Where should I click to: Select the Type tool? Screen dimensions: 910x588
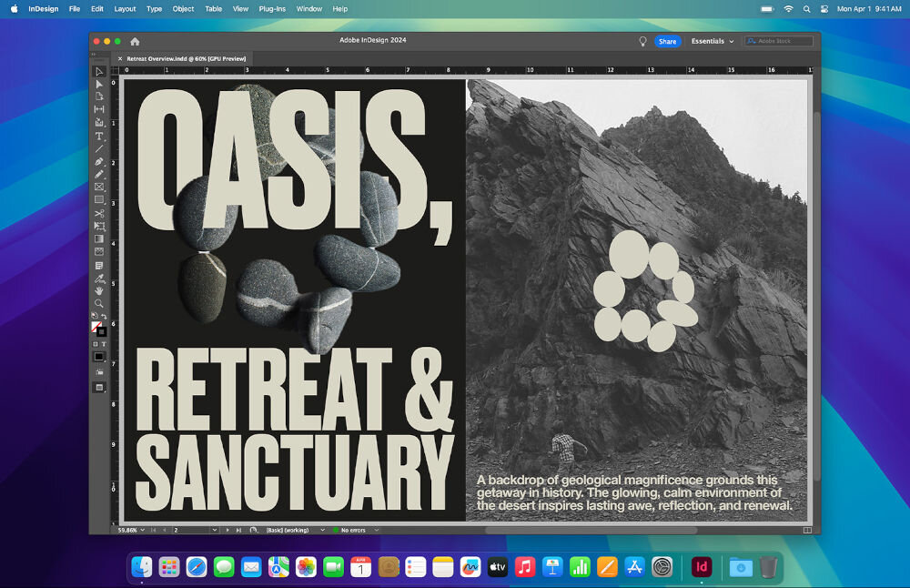pyautogui.click(x=99, y=136)
